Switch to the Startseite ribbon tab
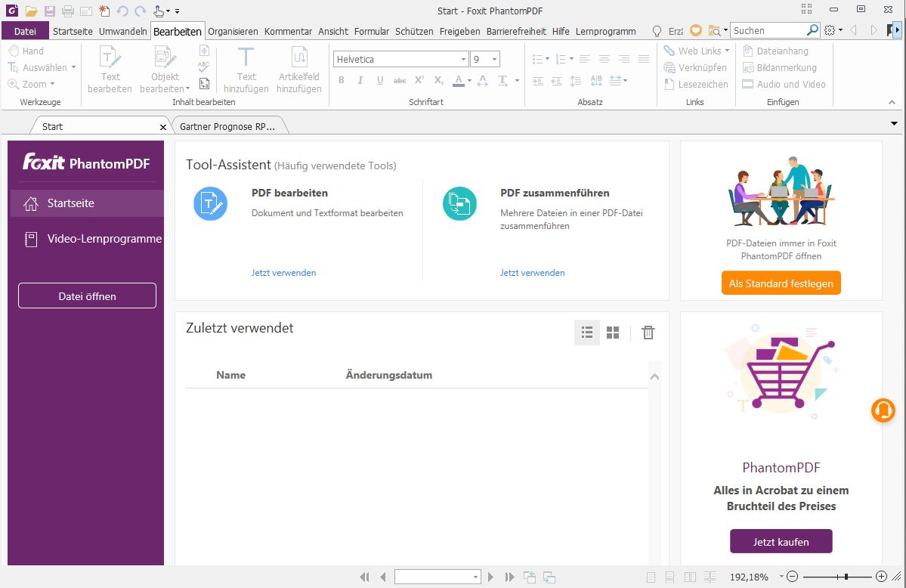The image size is (906, 588). [x=73, y=31]
